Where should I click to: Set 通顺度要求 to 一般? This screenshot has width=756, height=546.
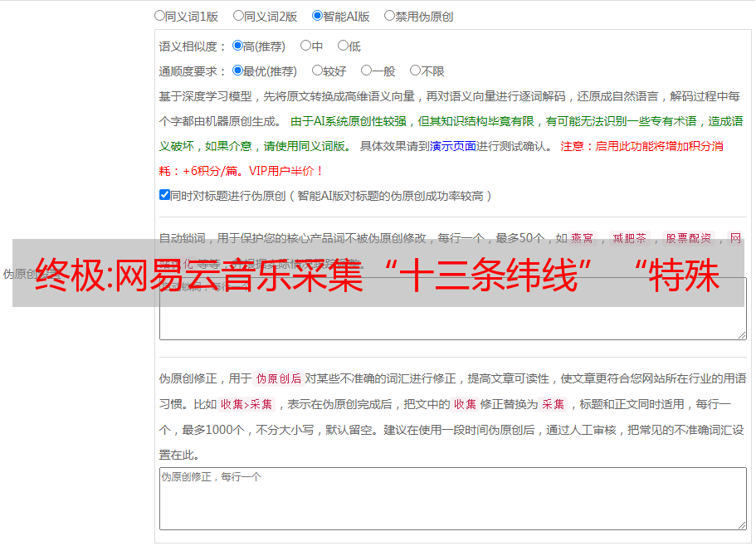pos(366,71)
